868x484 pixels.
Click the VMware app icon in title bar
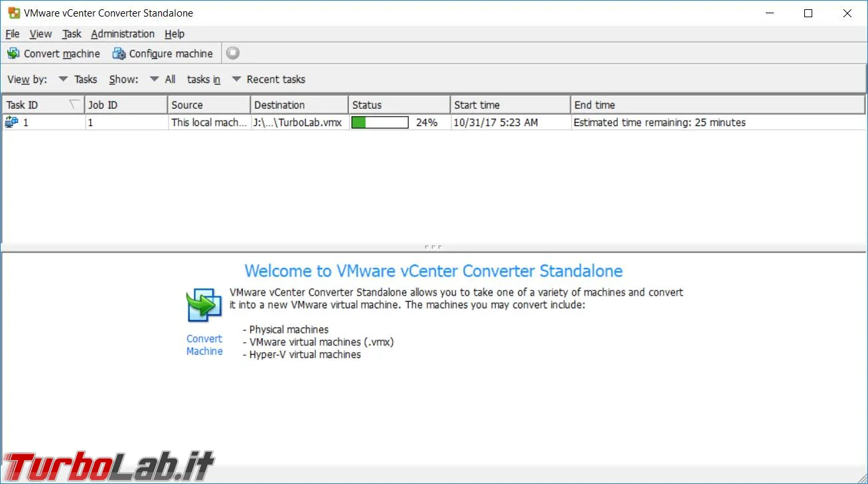14,13
